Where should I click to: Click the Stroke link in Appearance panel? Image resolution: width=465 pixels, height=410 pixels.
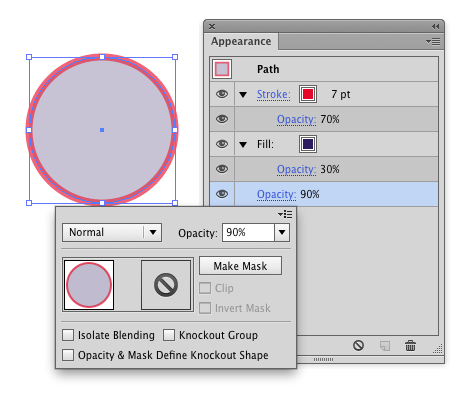[274, 94]
